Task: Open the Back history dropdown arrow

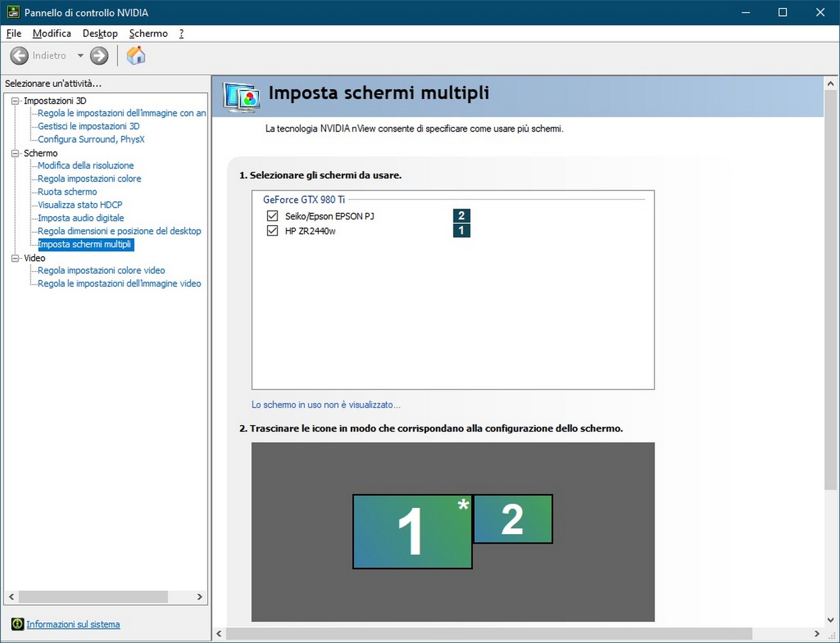Action: point(80,55)
